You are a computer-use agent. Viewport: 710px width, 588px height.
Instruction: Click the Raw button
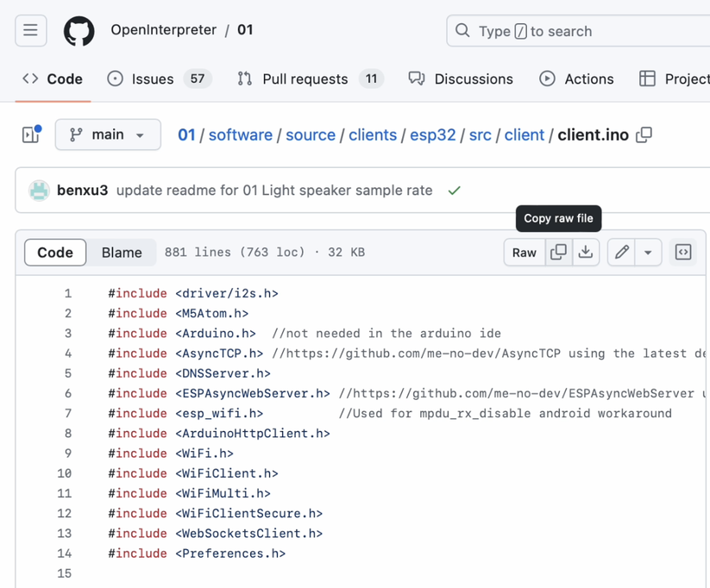(x=525, y=253)
